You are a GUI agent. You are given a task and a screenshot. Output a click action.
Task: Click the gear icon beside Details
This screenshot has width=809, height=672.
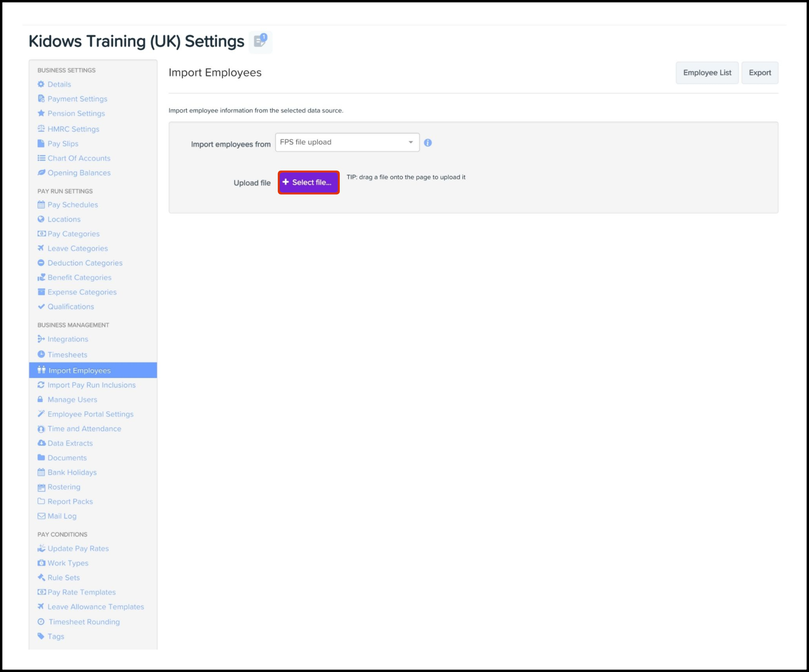point(41,84)
